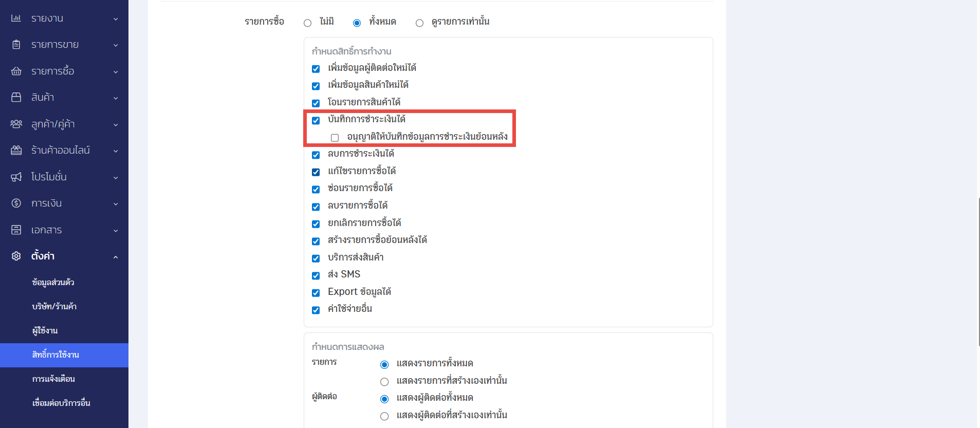
Task: Open the ผู้ใช้งาน settings submenu
Action: pos(45,330)
